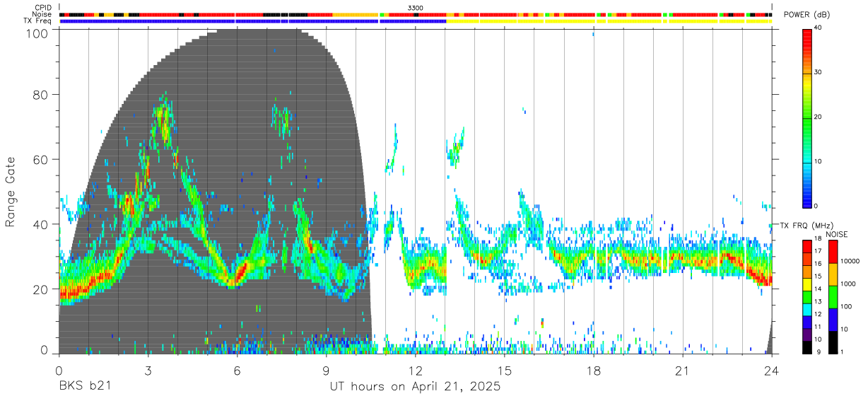Click the BKS b21 radar label
This screenshot has height=401, width=868.
pos(85,386)
